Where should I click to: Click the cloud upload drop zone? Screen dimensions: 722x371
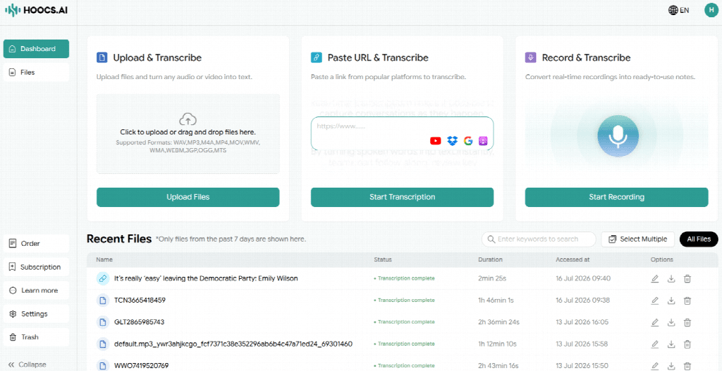coord(188,134)
